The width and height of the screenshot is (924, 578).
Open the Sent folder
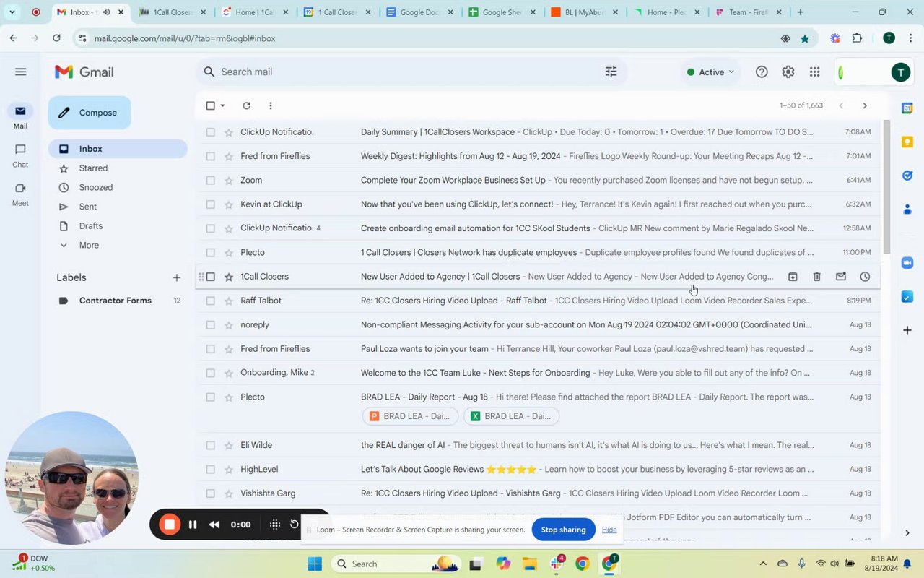tap(88, 207)
